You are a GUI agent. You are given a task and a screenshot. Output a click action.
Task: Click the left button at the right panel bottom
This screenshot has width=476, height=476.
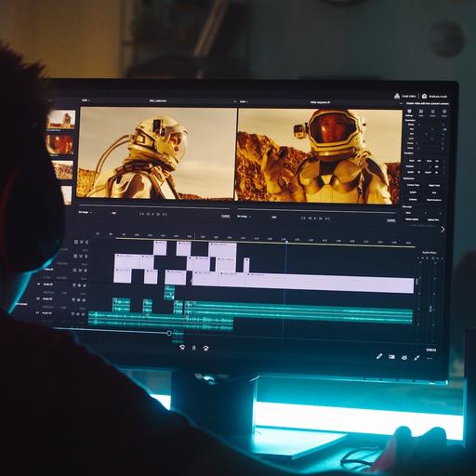click(x=412, y=219)
